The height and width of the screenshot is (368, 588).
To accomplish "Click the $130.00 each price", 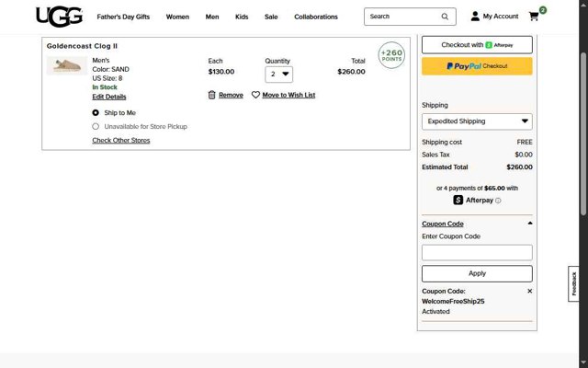I will click(221, 72).
